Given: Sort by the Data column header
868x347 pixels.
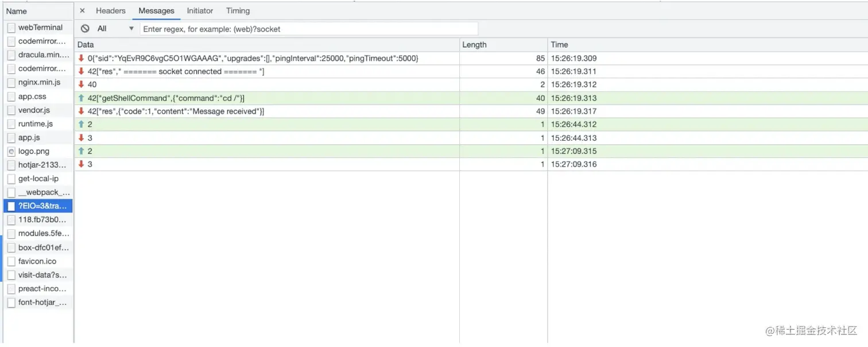Looking at the screenshot, I should (x=267, y=45).
